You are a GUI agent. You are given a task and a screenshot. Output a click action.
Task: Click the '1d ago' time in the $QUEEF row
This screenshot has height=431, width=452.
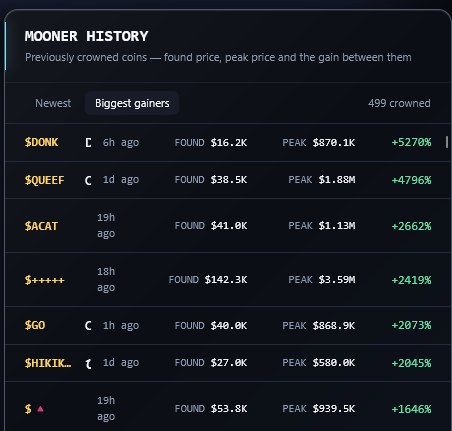(x=121, y=180)
